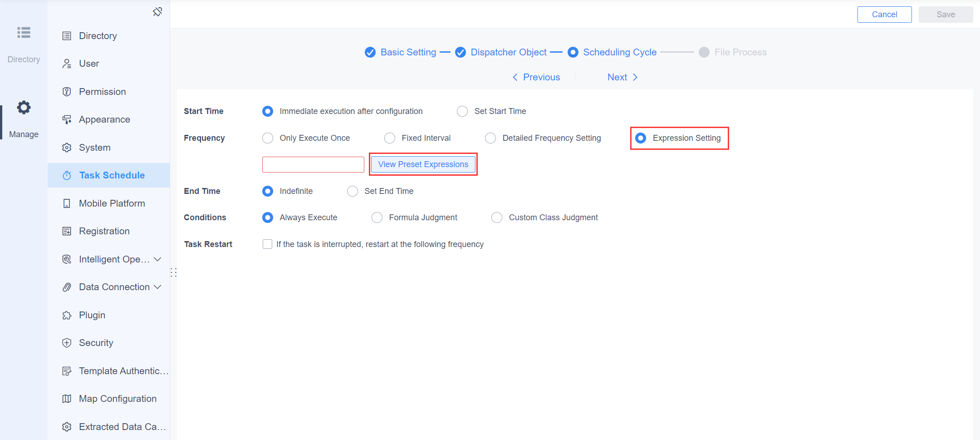980x440 pixels.
Task: Click the View Preset Expressions button
Action: click(423, 164)
